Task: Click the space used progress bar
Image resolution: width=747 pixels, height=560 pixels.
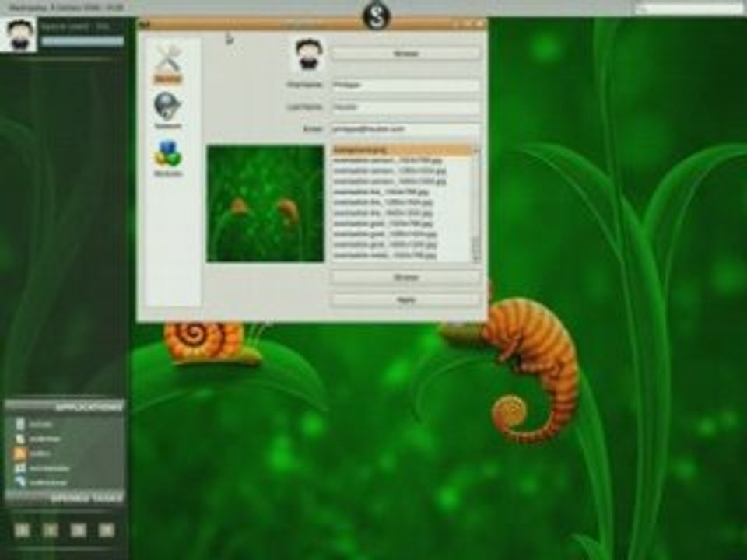Action: (x=82, y=42)
